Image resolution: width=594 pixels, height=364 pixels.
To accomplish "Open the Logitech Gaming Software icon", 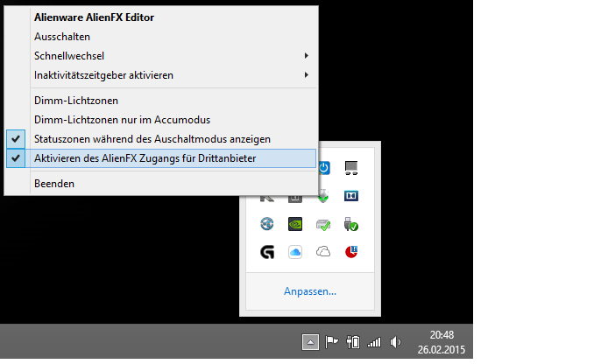I will coord(267,252).
